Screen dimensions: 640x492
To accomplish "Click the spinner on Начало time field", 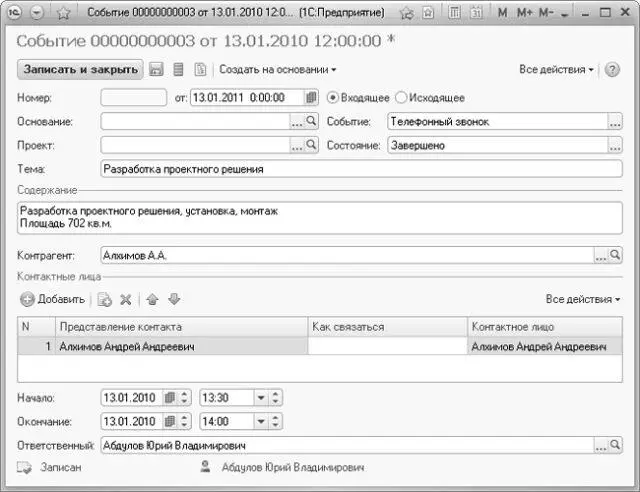I will pyautogui.click(x=276, y=398).
